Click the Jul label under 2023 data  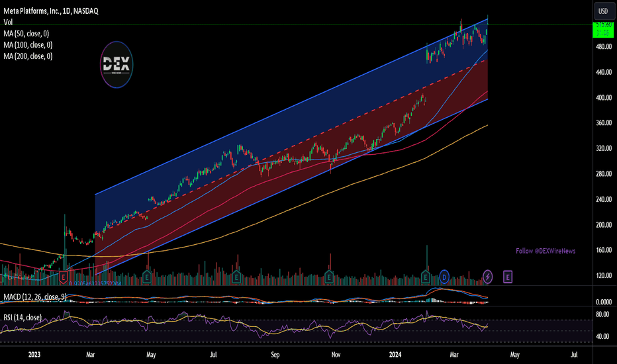[213, 355]
